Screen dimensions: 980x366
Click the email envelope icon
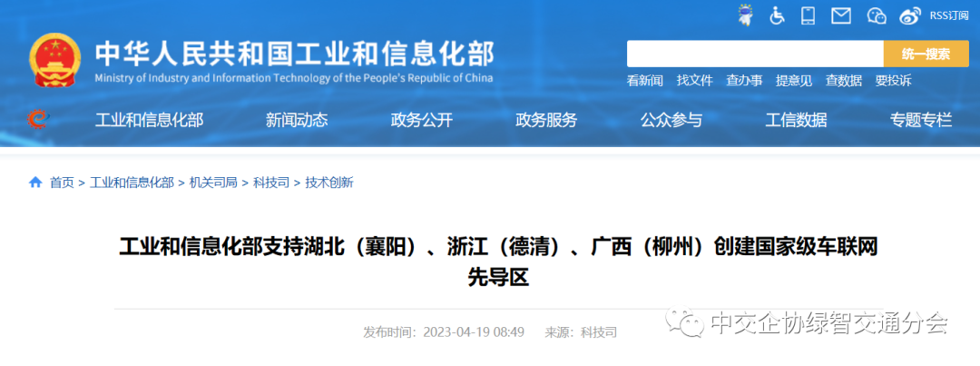(x=841, y=15)
